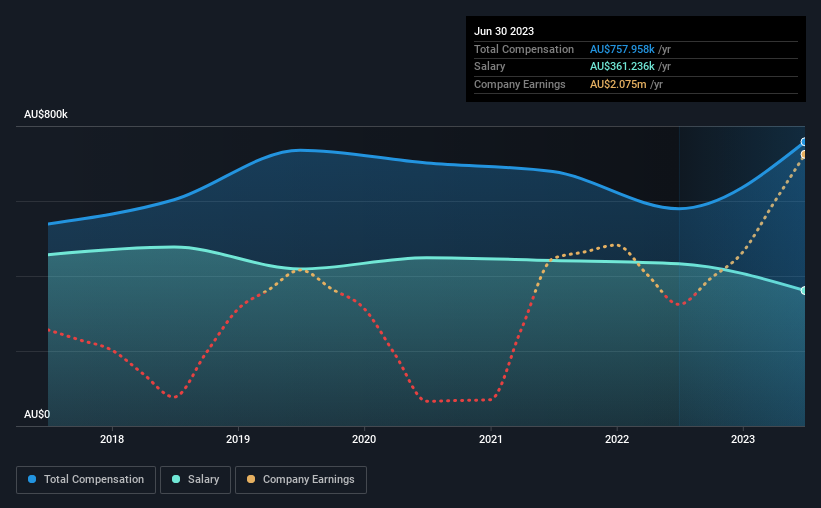This screenshot has width=821, height=508.
Task: Click the AU$361.236k salary value
Action: pos(622,67)
